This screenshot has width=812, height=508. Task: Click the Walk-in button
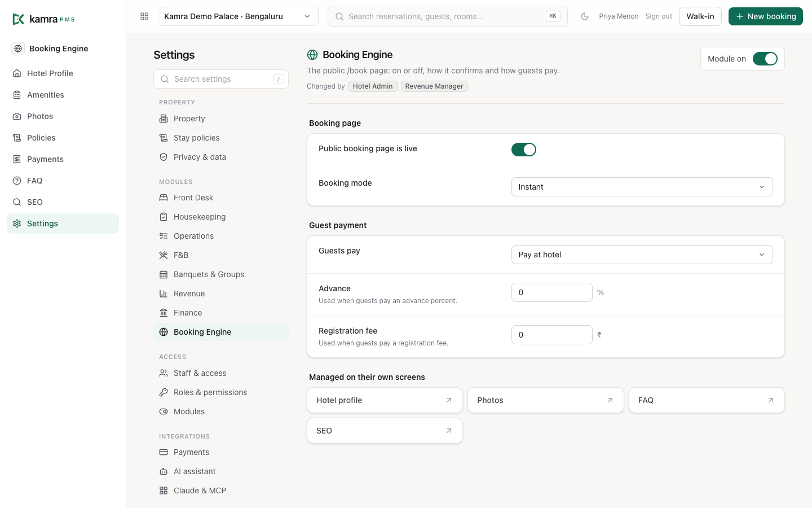[x=700, y=16]
